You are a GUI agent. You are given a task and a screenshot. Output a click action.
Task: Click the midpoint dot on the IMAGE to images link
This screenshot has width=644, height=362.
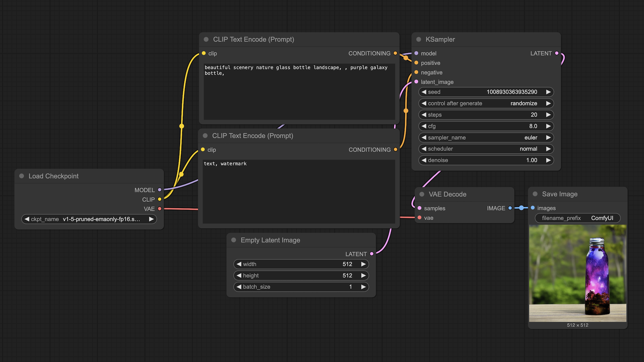click(x=521, y=208)
